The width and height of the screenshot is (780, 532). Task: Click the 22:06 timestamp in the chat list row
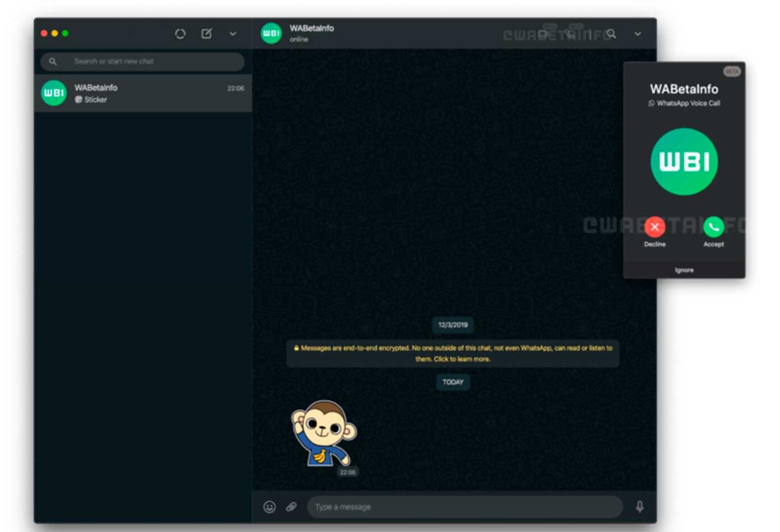tap(236, 88)
